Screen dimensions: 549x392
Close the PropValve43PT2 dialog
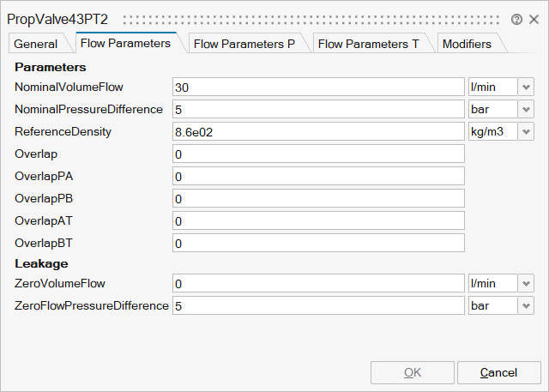[533, 19]
